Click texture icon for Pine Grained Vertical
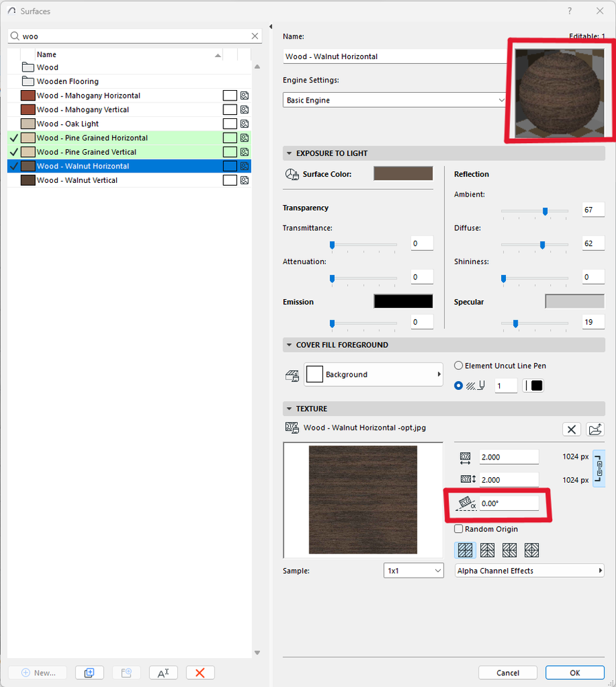Viewport: 616px width, 687px height. tap(245, 152)
